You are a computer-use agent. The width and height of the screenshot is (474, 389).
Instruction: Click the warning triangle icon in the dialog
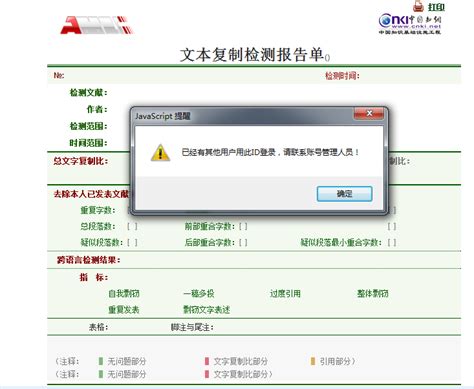tap(160, 153)
